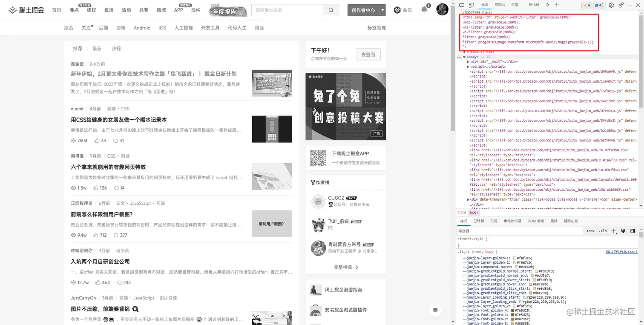Click the 探索稀土掘金 search field

(x=288, y=10)
